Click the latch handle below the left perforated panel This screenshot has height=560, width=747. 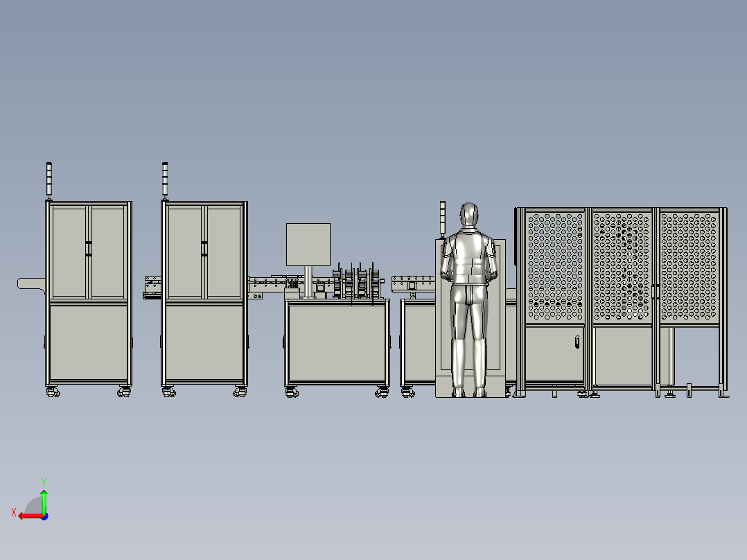coord(577,342)
